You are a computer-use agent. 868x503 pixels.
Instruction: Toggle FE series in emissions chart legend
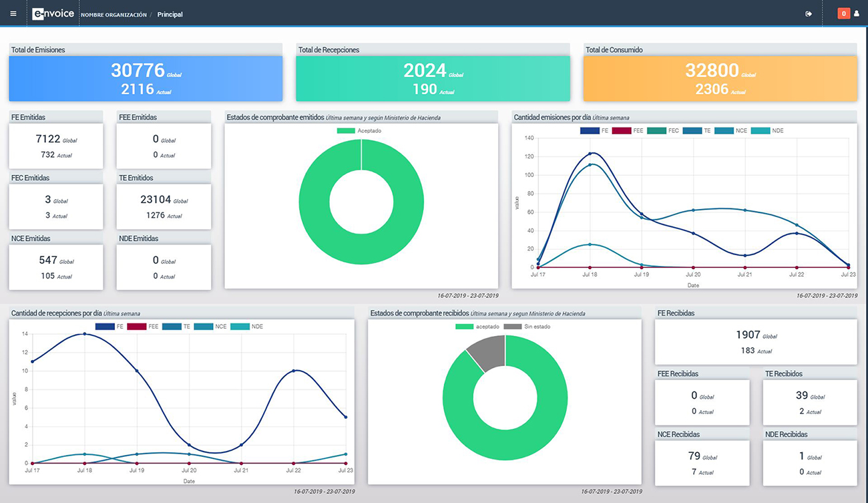(x=594, y=131)
